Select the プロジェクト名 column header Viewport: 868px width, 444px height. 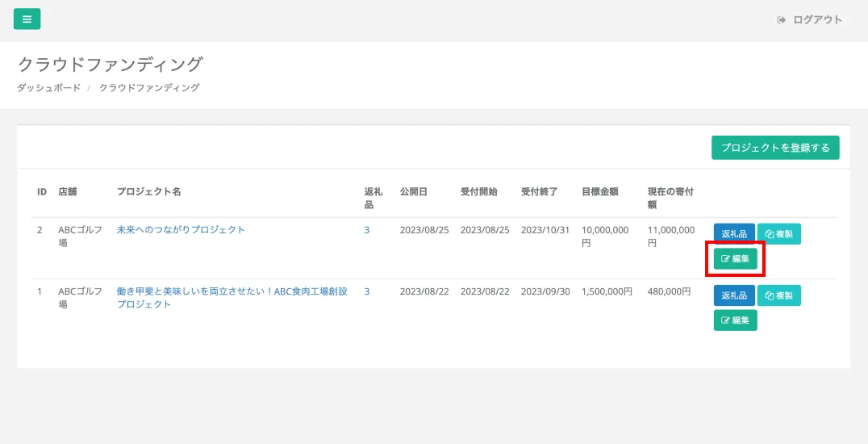pyautogui.click(x=148, y=192)
